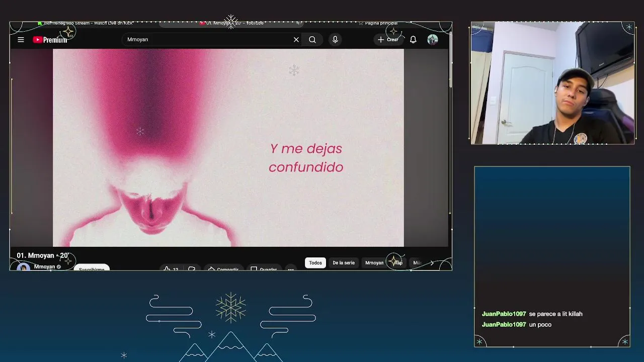
Task: Run search with magnifying glass button
Action: coord(312,40)
